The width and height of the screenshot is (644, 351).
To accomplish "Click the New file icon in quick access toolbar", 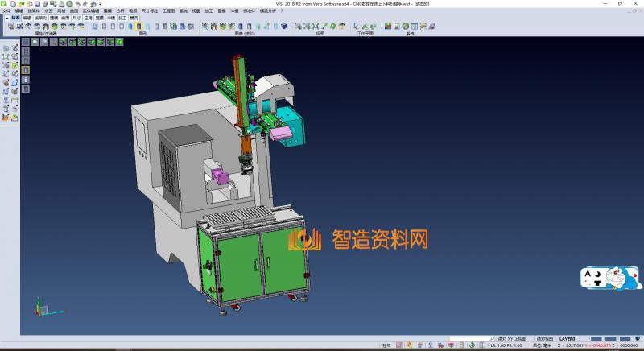I will coord(14,4).
